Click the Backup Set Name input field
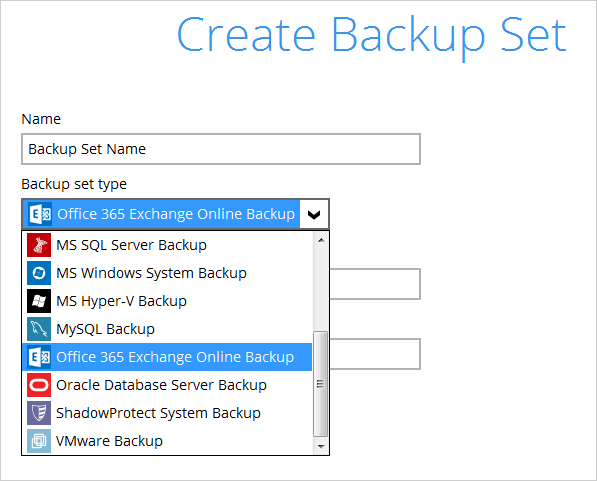This screenshot has width=597, height=481. pos(221,149)
